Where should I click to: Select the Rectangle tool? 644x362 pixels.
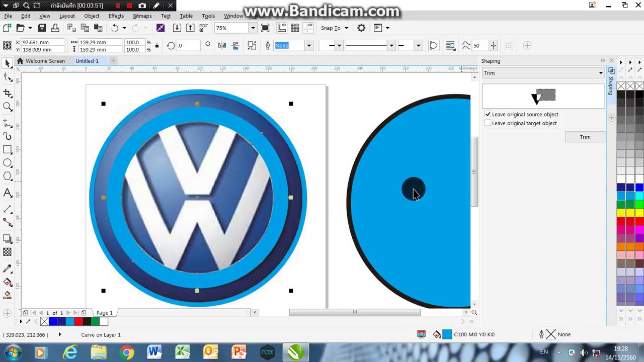click(8, 149)
